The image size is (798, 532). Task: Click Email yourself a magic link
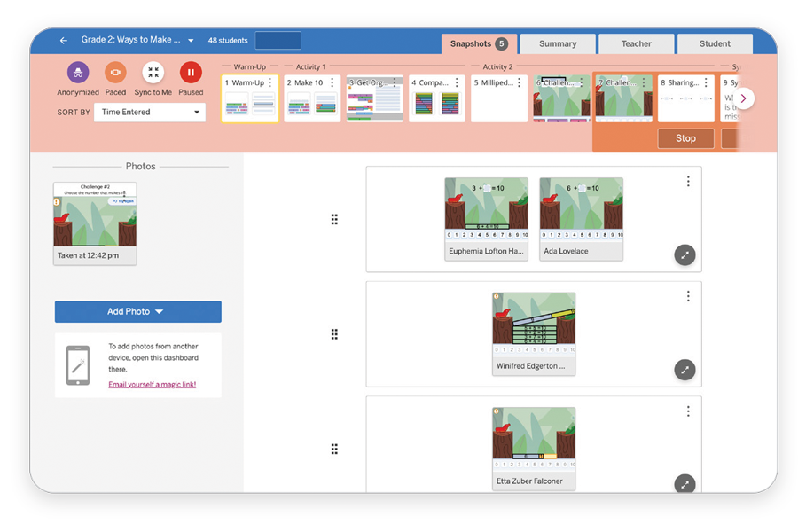(x=152, y=385)
